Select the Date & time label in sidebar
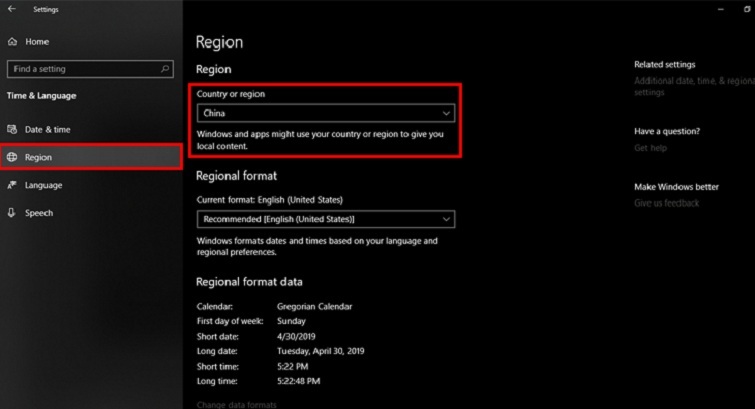 [48, 130]
